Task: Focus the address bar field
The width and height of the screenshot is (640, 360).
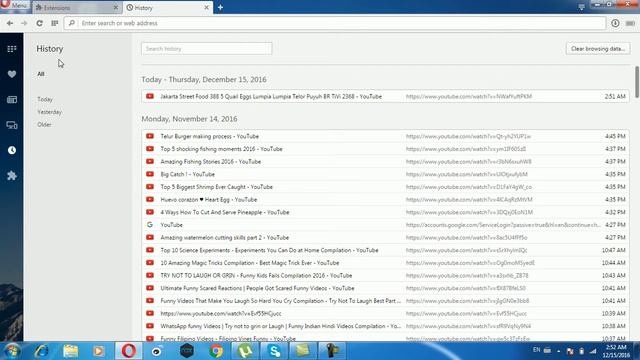Action: (335, 23)
